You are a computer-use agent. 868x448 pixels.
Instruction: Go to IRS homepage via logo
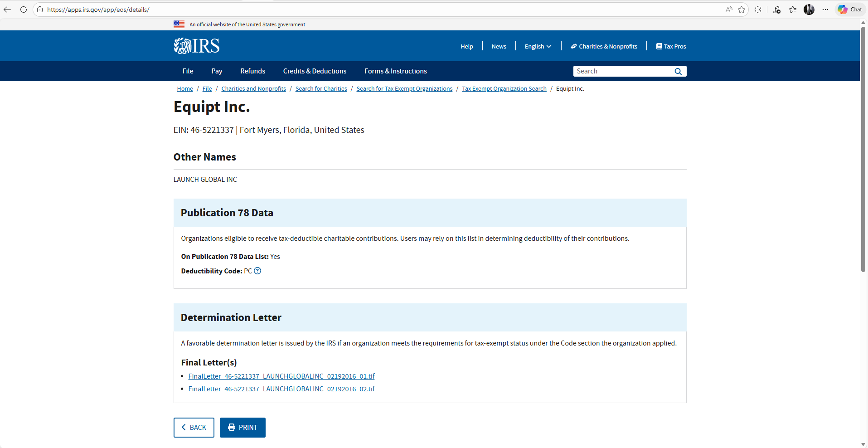pos(196,46)
